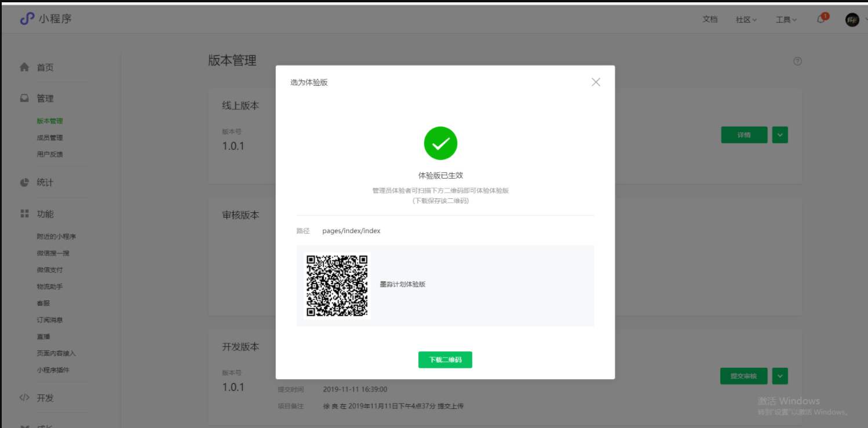The width and height of the screenshot is (868, 428).
Task: Click version number 1.0.1 under 开发版本
Action: [234, 387]
